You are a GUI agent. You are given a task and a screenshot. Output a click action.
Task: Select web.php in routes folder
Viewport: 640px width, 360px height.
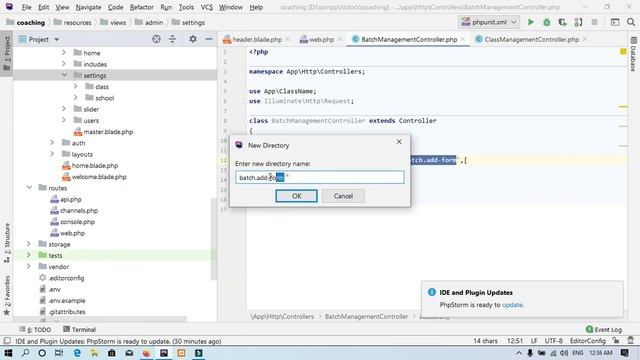72,233
